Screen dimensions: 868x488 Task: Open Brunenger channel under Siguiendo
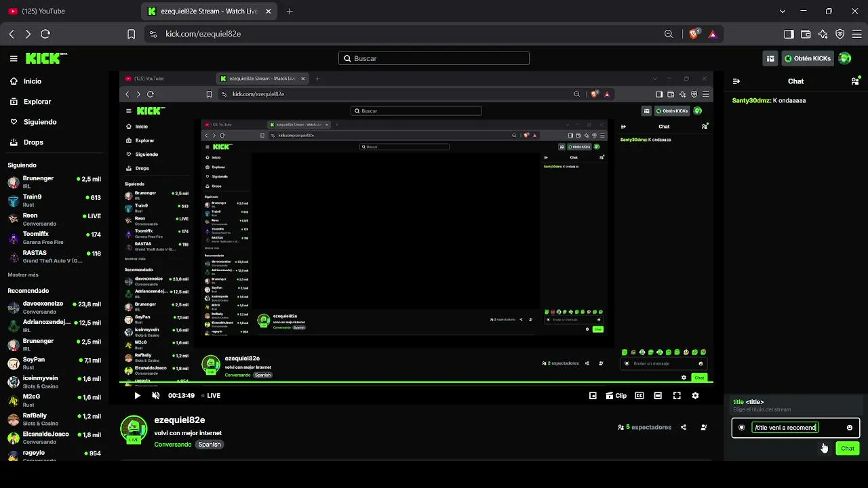[54, 182]
